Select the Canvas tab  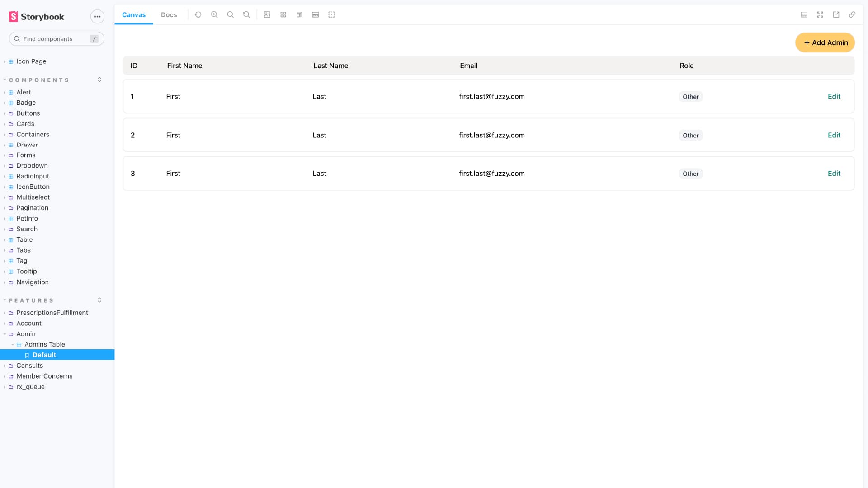click(x=134, y=14)
